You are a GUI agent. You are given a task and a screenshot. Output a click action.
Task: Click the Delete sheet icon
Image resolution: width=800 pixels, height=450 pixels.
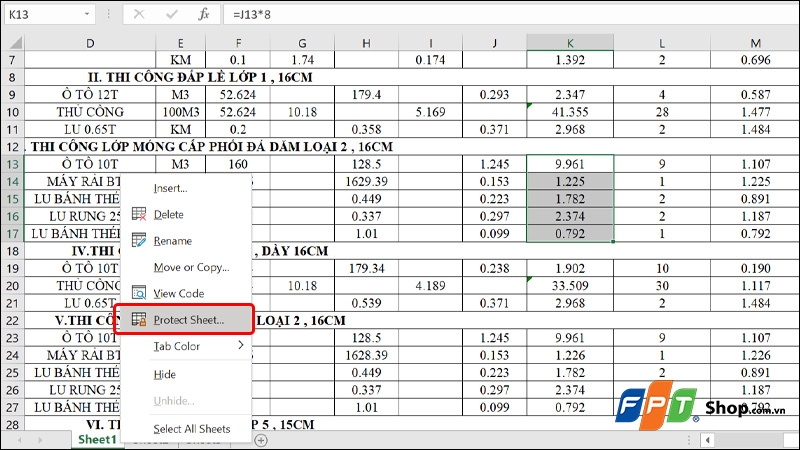[x=139, y=214]
